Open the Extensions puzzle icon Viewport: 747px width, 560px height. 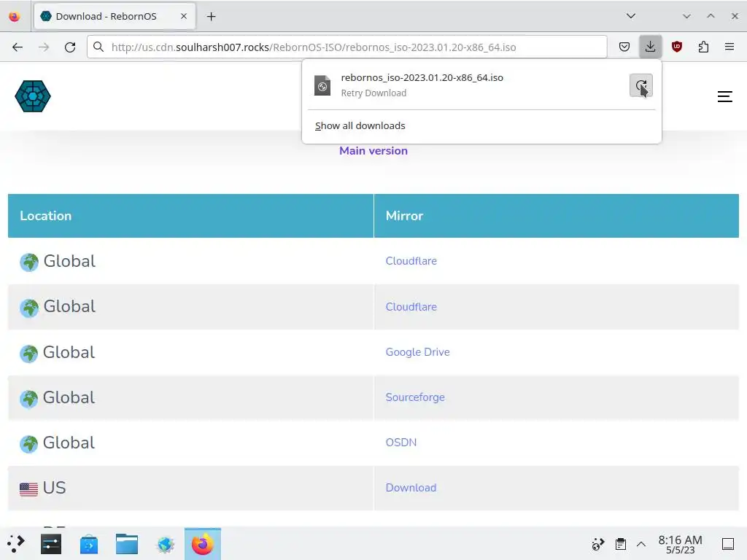(x=703, y=47)
